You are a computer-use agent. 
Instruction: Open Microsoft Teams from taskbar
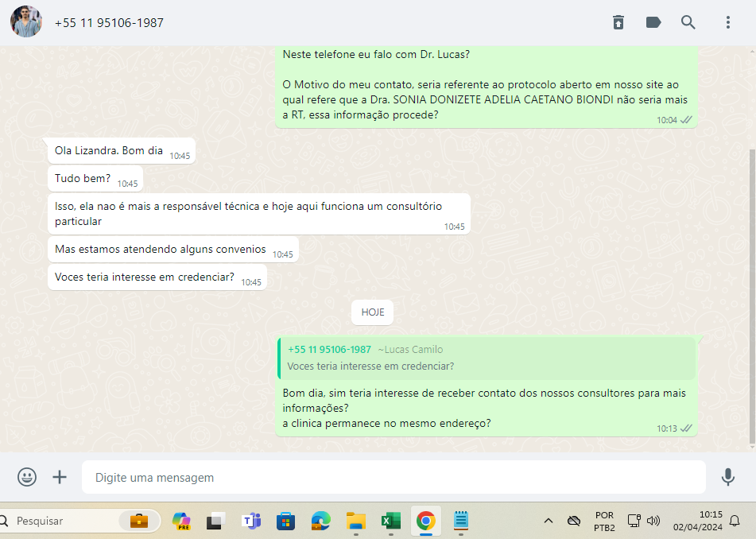click(x=252, y=521)
